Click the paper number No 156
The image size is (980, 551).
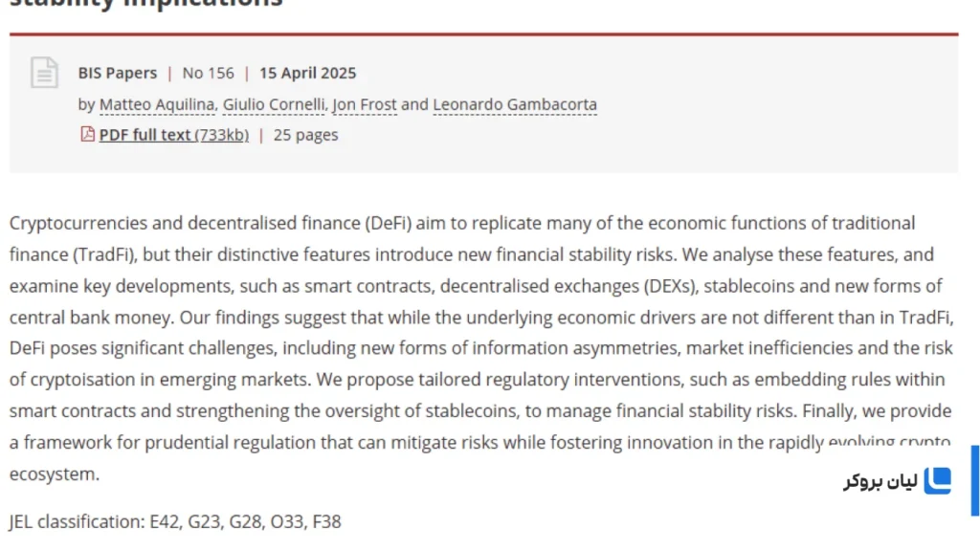(208, 73)
